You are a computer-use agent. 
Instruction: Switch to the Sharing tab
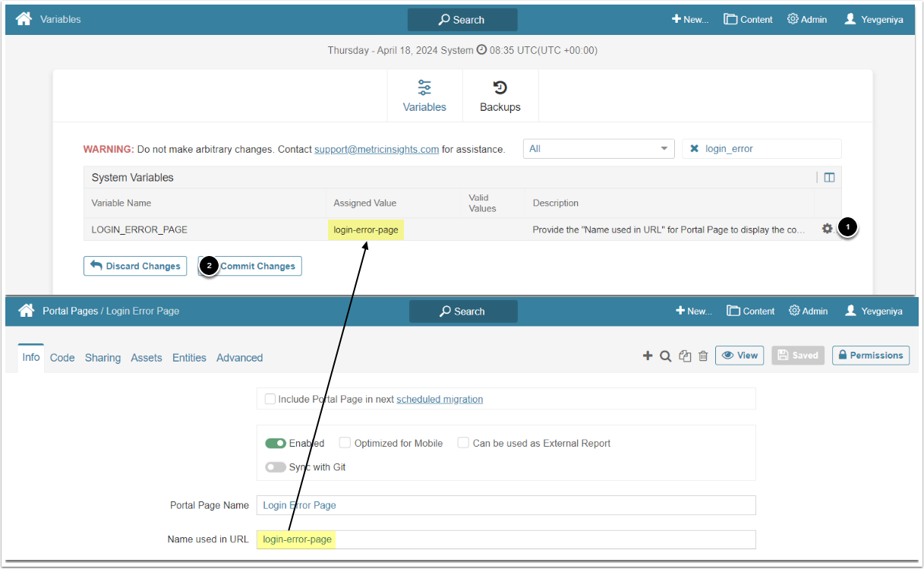tap(102, 358)
